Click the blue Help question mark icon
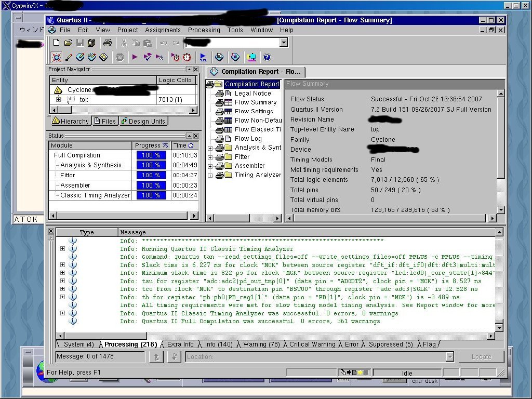 click(x=267, y=57)
